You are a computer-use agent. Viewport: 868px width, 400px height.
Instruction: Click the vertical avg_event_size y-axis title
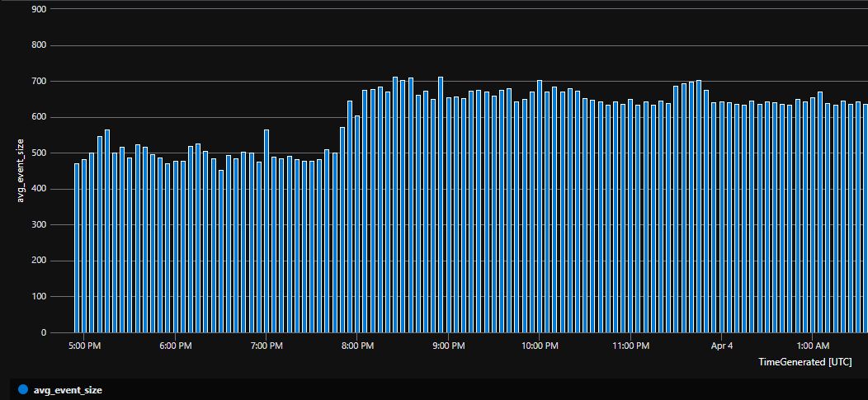[22, 170]
